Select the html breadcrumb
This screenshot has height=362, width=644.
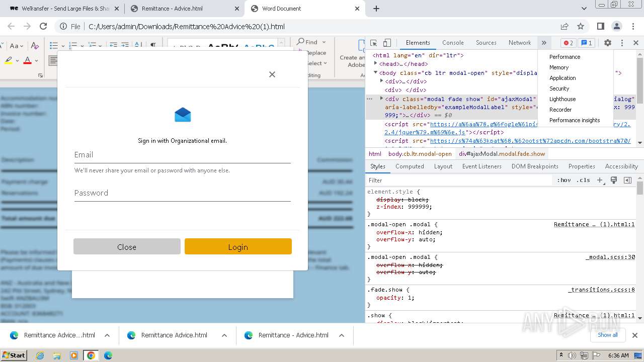[x=375, y=154]
